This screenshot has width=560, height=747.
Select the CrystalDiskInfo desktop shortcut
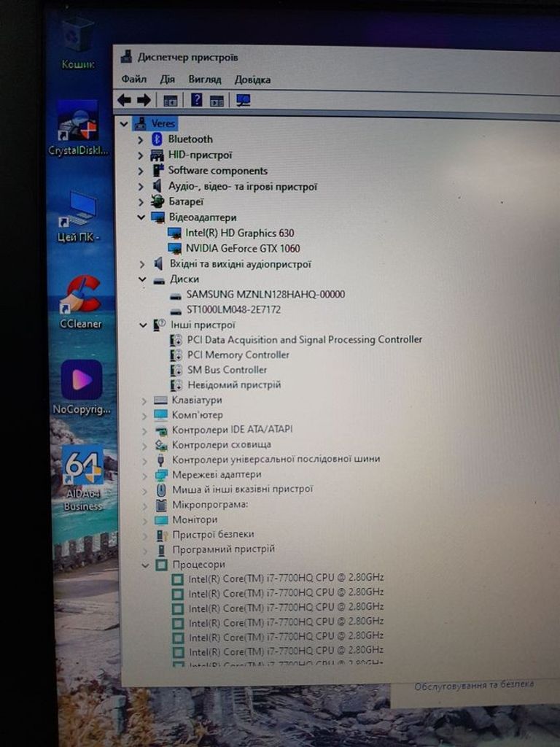pyautogui.click(x=79, y=128)
